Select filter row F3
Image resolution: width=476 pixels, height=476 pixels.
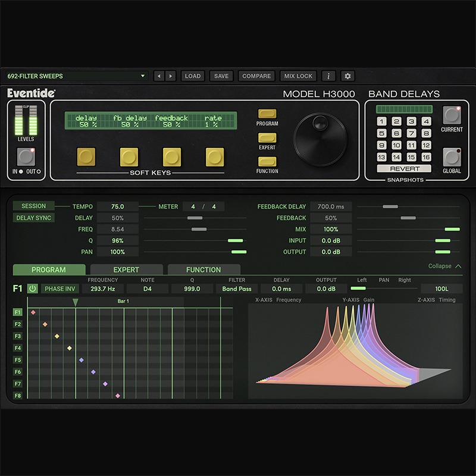point(18,336)
